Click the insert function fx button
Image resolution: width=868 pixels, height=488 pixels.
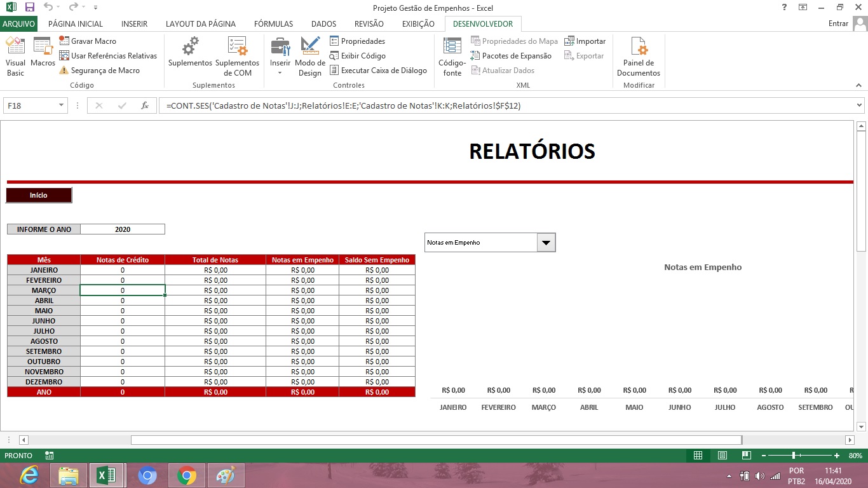tap(145, 105)
